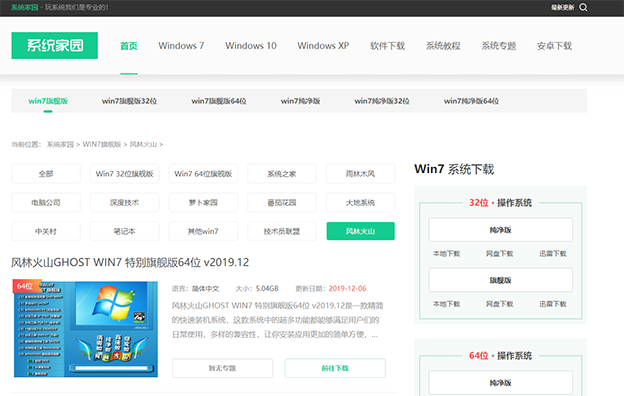
Task: Switch to the win7旗舰版64位 tab
Action: (219, 101)
